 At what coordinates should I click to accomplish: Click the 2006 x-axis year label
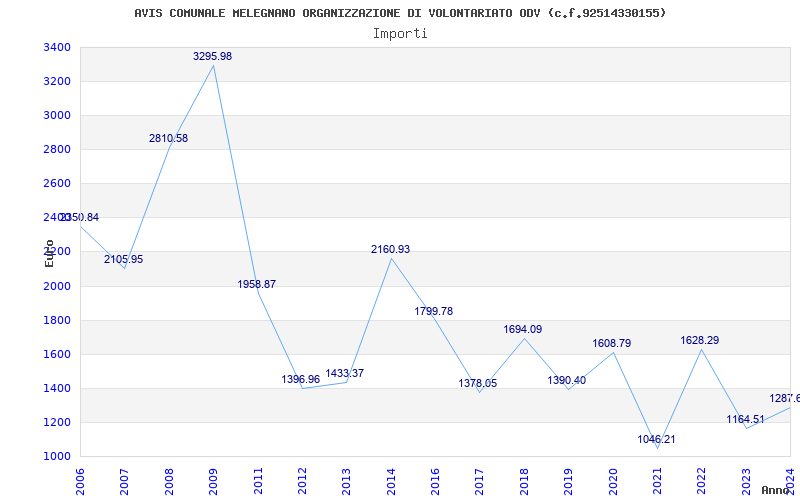(80, 482)
